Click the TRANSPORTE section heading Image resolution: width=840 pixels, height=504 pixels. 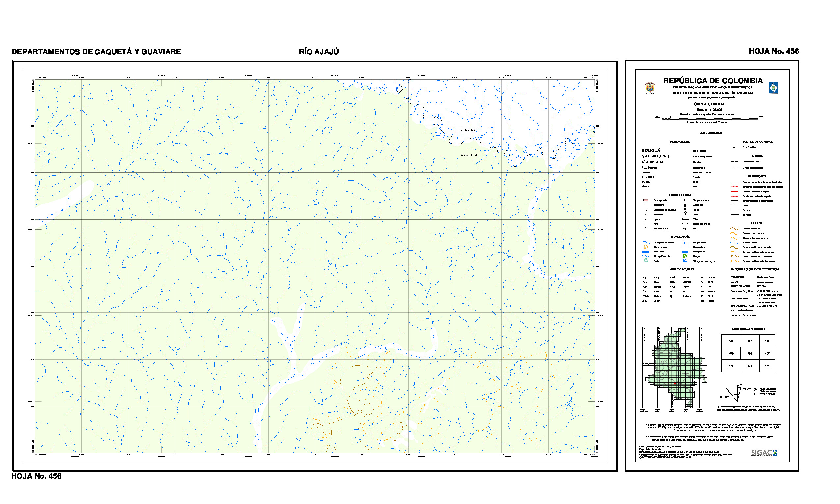click(x=757, y=176)
